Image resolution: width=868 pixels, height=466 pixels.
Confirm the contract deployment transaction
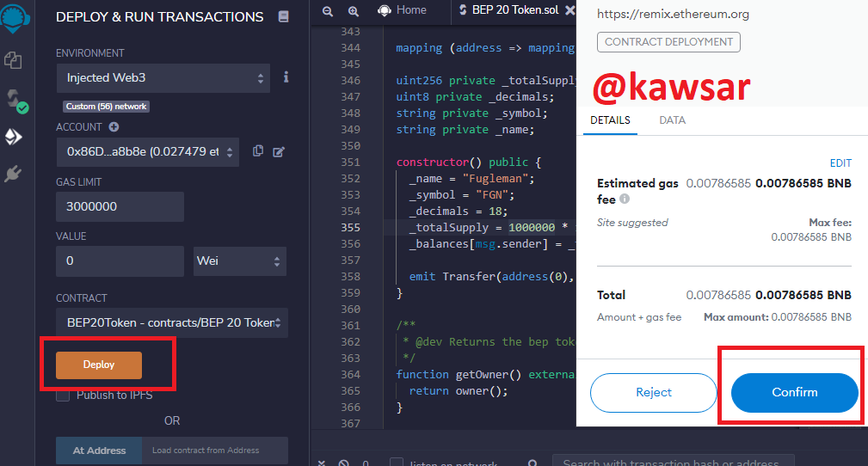click(794, 392)
